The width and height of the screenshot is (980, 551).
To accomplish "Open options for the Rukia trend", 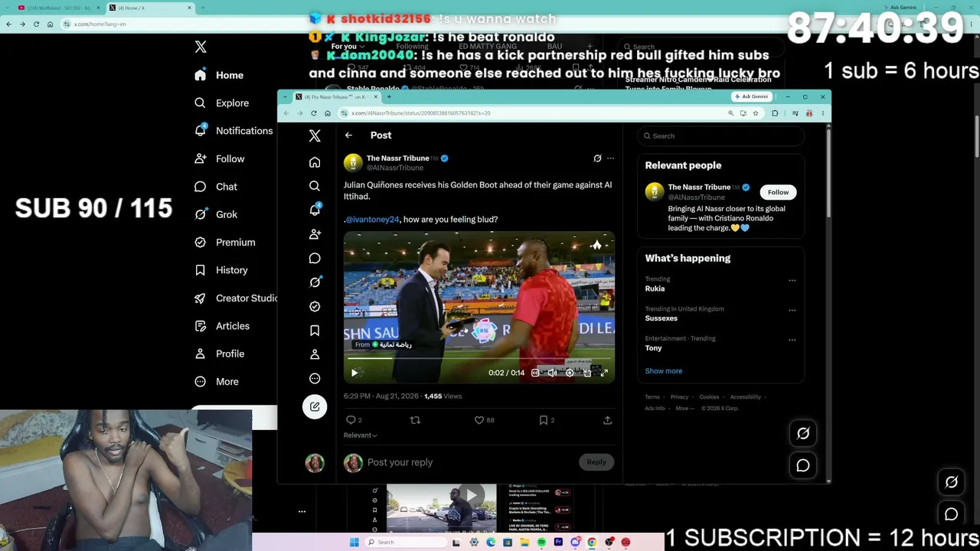I will click(x=792, y=280).
